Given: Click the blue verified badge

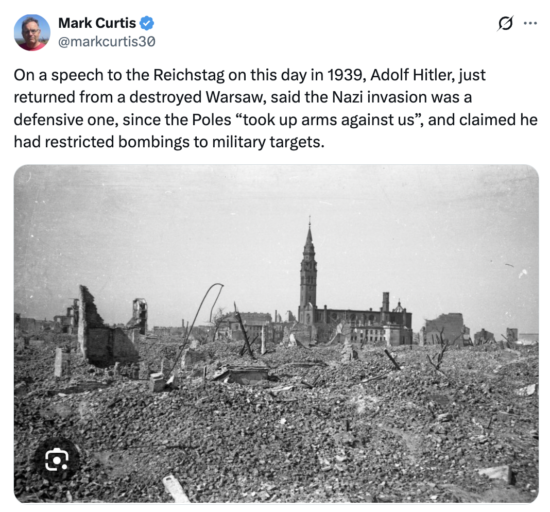Looking at the screenshot, I should 147,23.
